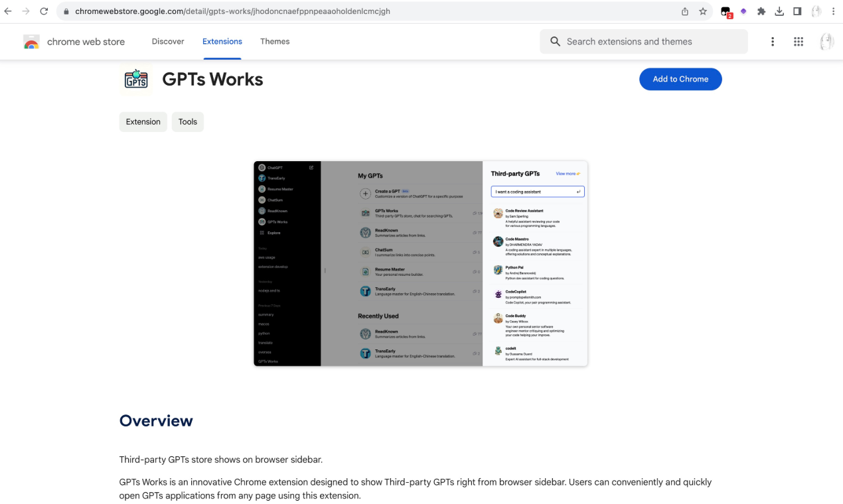
Task: Click the Chrome Web Store rainbow logo
Action: click(31, 42)
